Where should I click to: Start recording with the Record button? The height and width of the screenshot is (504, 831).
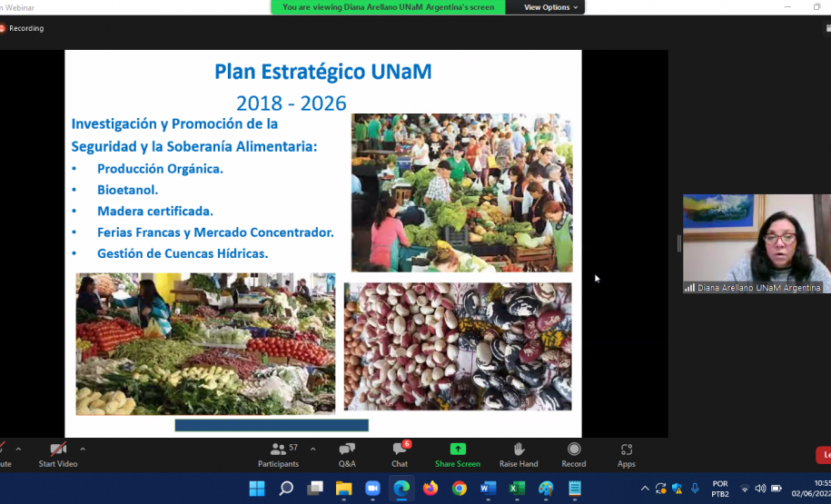click(574, 454)
